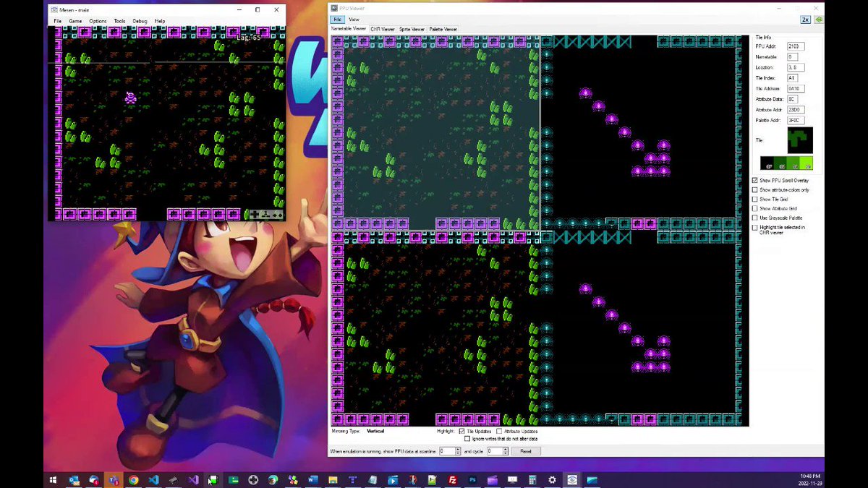Open File menu in PPU Viewer
The image size is (868, 488).
[x=337, y=20]
